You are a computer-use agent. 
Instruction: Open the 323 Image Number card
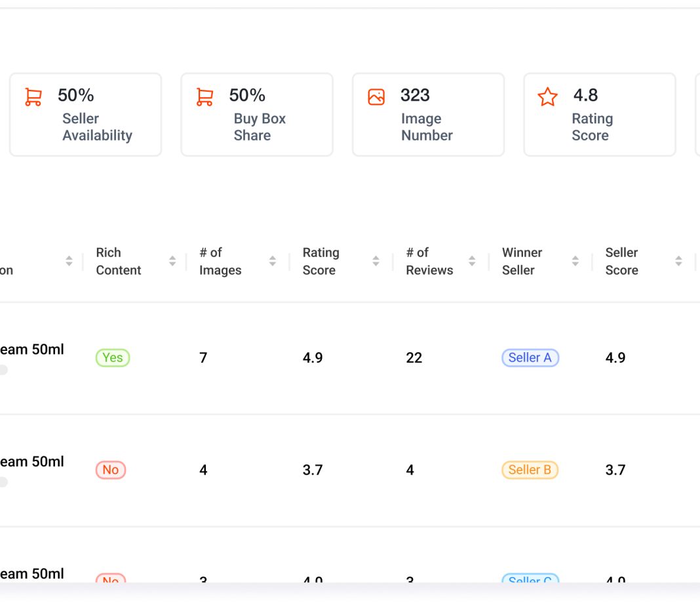428,115
